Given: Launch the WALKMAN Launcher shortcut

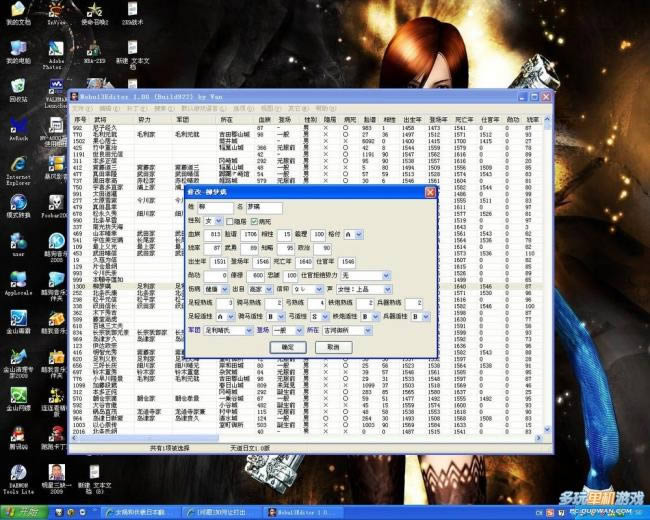Looking at the screenshot, I should tap(56, 93).
